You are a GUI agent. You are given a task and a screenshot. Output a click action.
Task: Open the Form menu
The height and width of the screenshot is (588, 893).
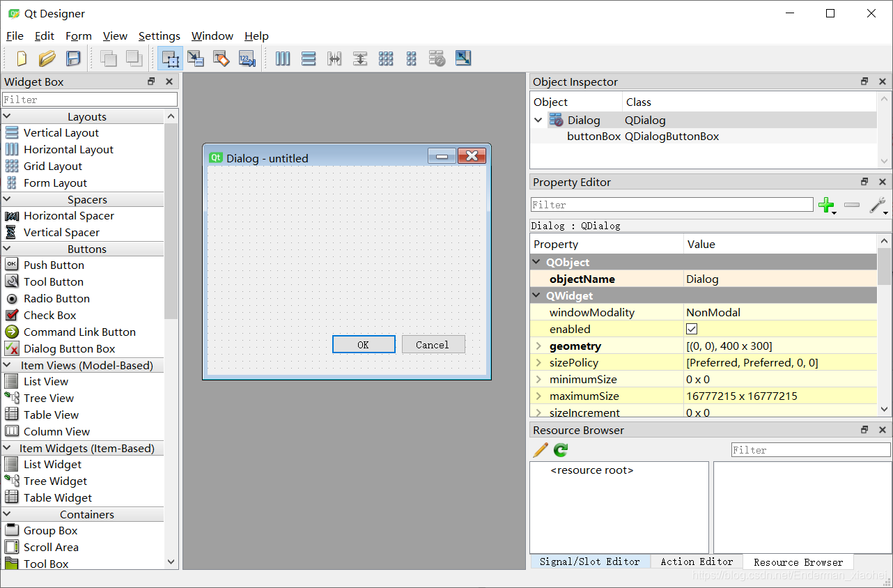(79, 36)
